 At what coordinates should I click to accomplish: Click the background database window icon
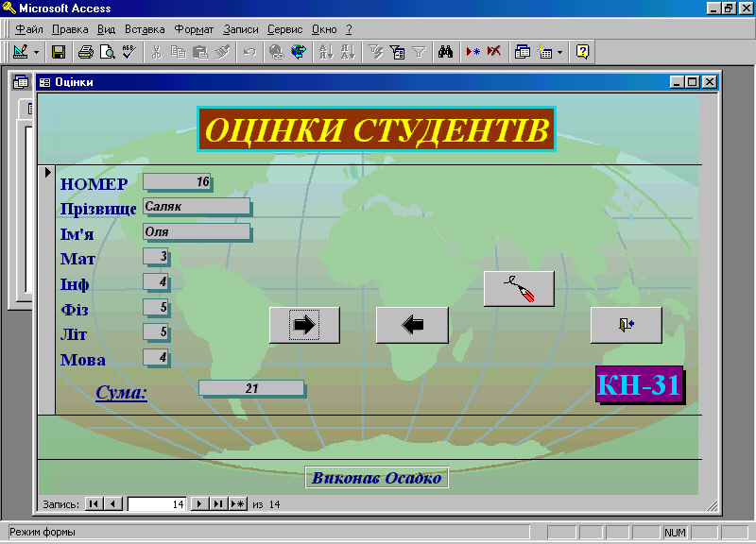[x=21, y=82]
